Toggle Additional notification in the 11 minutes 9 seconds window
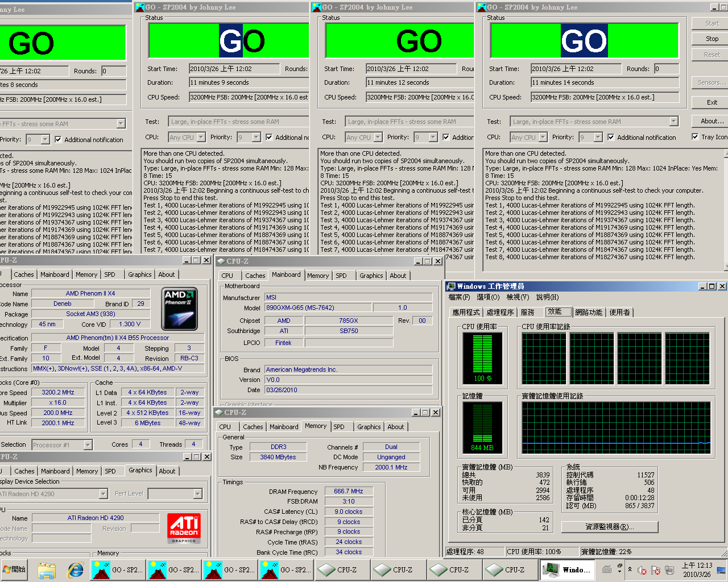 [269, 137]
